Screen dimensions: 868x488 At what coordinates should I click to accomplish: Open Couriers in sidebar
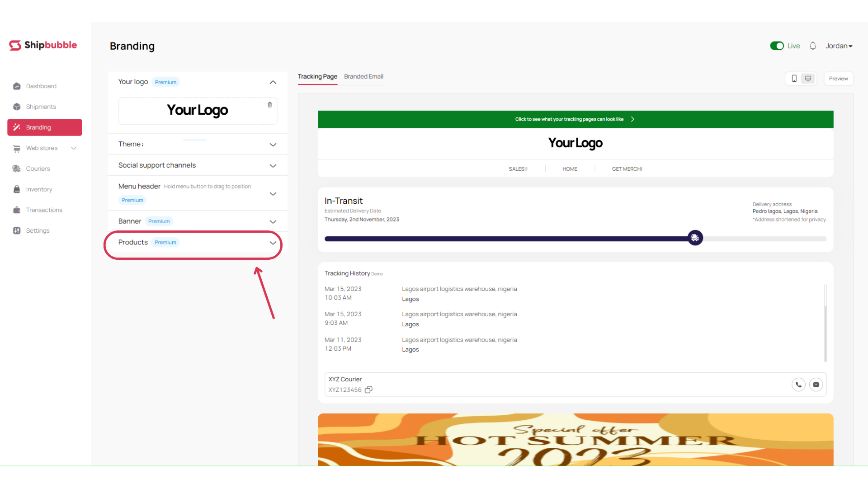38,169
